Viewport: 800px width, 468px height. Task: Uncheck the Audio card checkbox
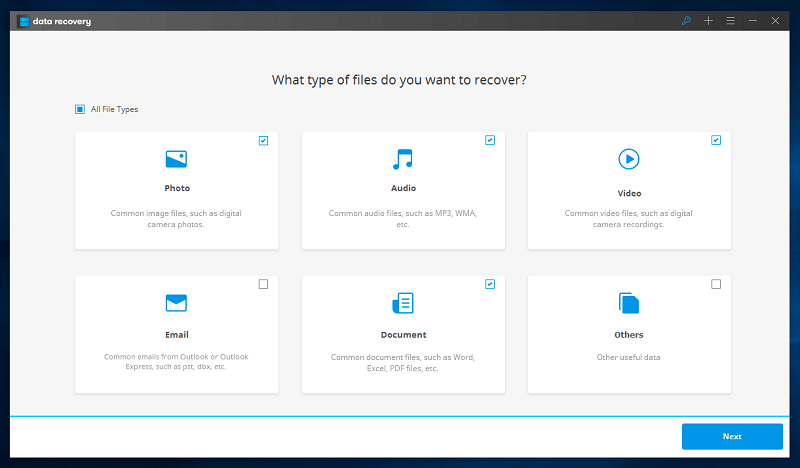pos(490,140)
